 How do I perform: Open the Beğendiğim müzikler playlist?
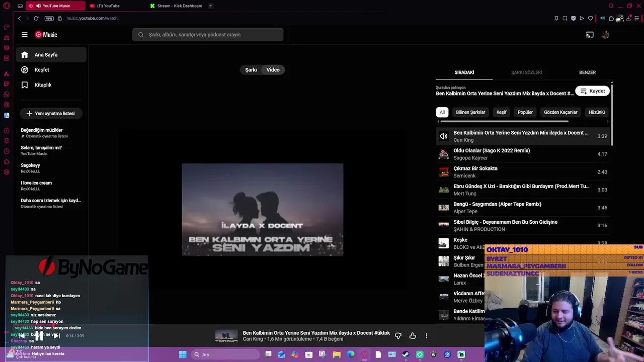51,133
